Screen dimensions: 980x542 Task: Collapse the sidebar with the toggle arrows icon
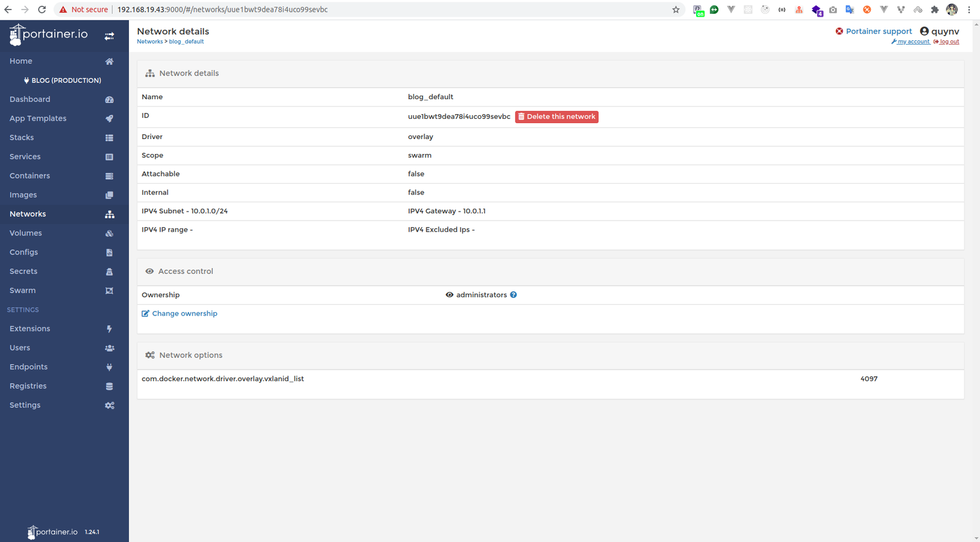point(109,36)
